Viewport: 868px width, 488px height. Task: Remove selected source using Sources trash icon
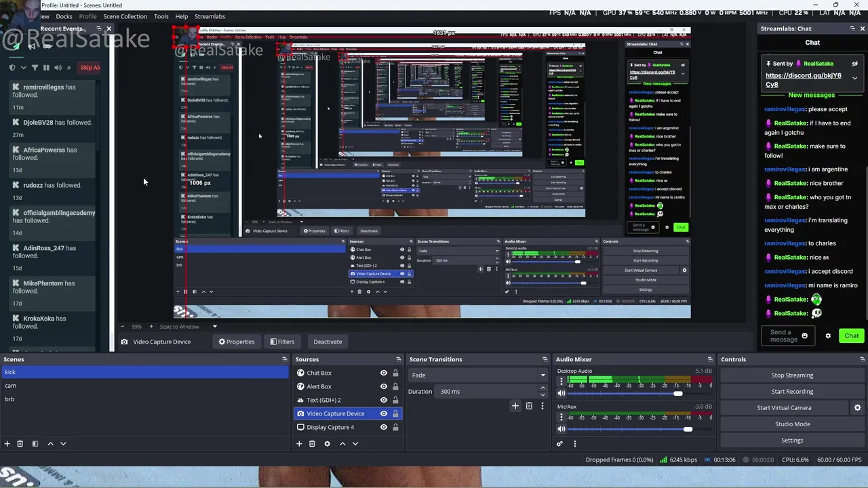coord(312,443)
